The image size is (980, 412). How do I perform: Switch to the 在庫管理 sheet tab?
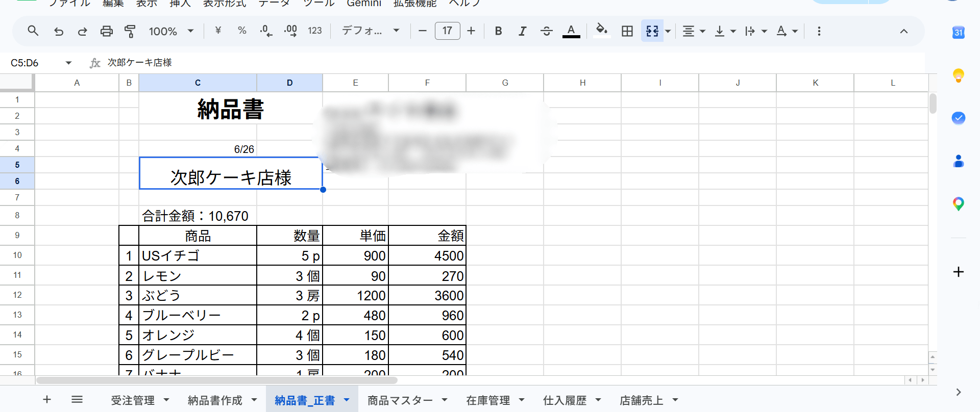coord(488,400)
